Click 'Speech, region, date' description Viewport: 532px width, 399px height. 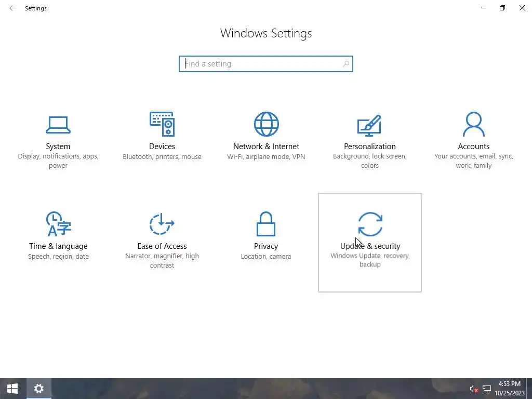[58, 256]
